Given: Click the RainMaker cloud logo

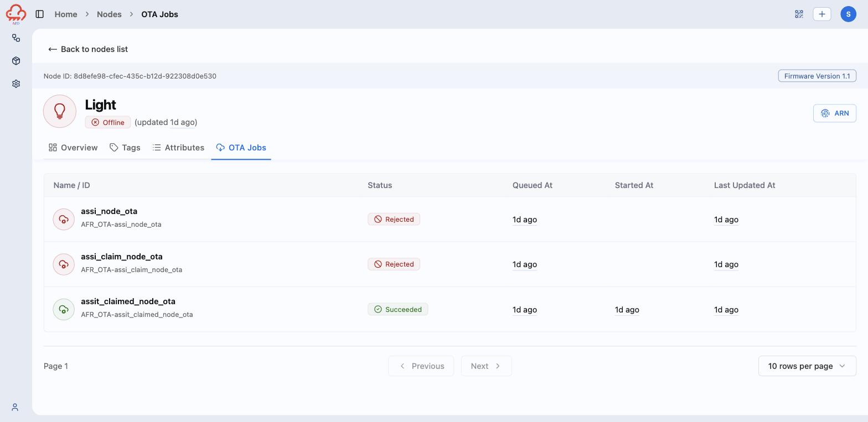Looking at the screenshot, I should click(16, 14).
